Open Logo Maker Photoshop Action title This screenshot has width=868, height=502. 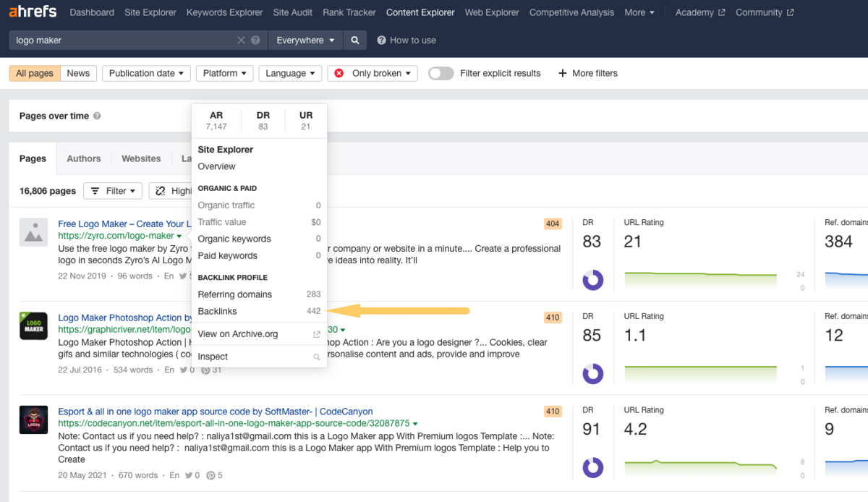125,318
